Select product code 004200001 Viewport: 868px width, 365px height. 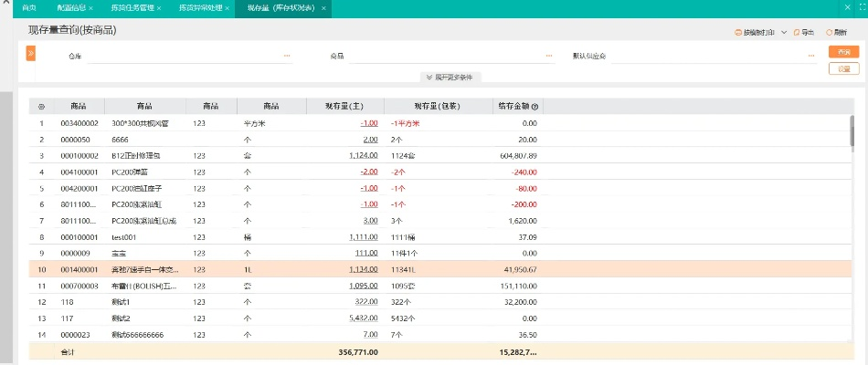coord(79,189)
